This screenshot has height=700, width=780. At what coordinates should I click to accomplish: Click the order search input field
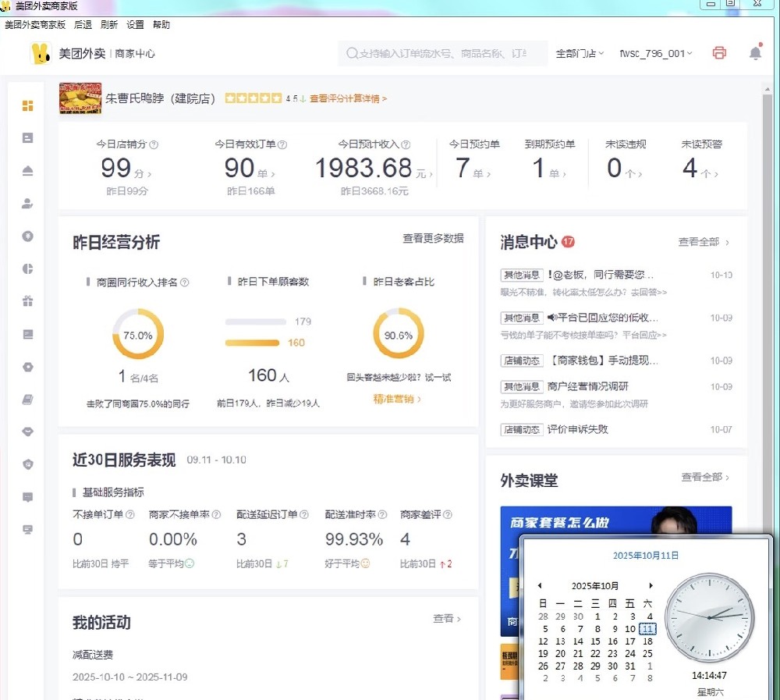442,54
